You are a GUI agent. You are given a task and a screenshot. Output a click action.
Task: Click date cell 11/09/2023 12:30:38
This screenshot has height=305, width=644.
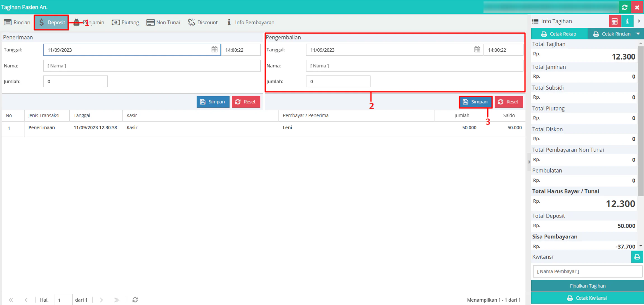tap(95, 127)
